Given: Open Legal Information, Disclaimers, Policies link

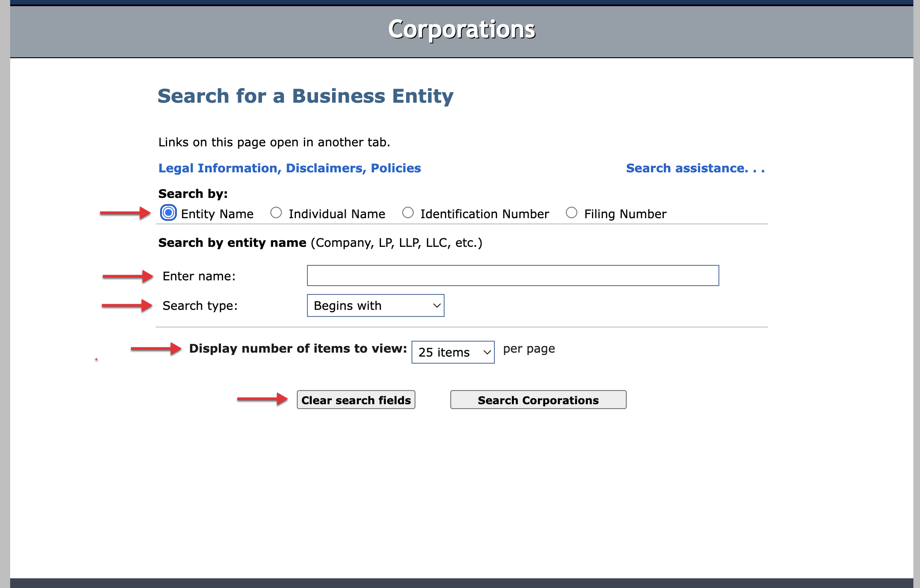Looking at the screenshot, I should [289, 168].
